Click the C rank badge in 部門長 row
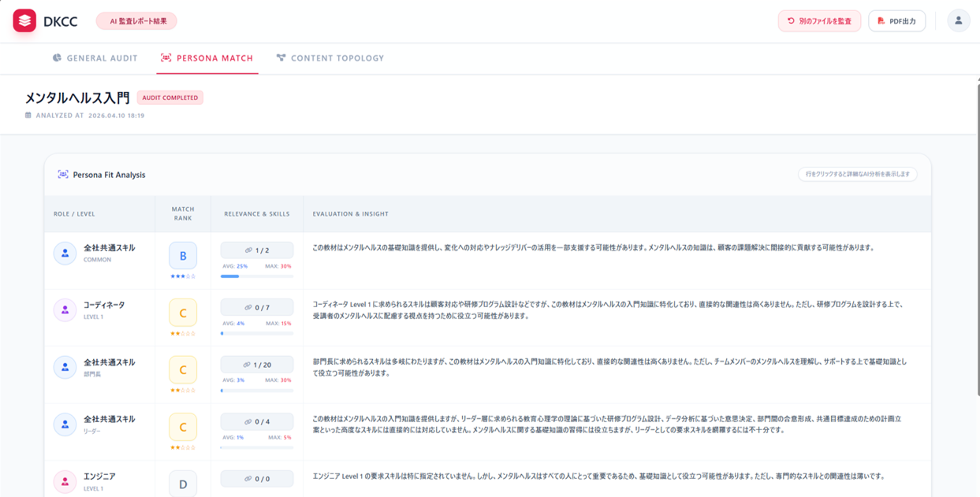 pyautogui.click(x=183, y=369)
